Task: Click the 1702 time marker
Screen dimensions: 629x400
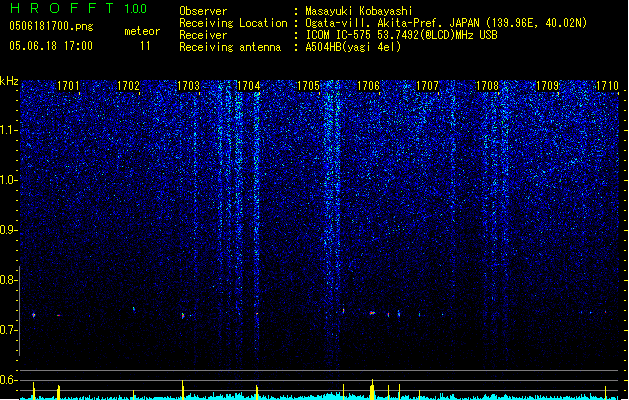Action: click(x=128, y=86)
